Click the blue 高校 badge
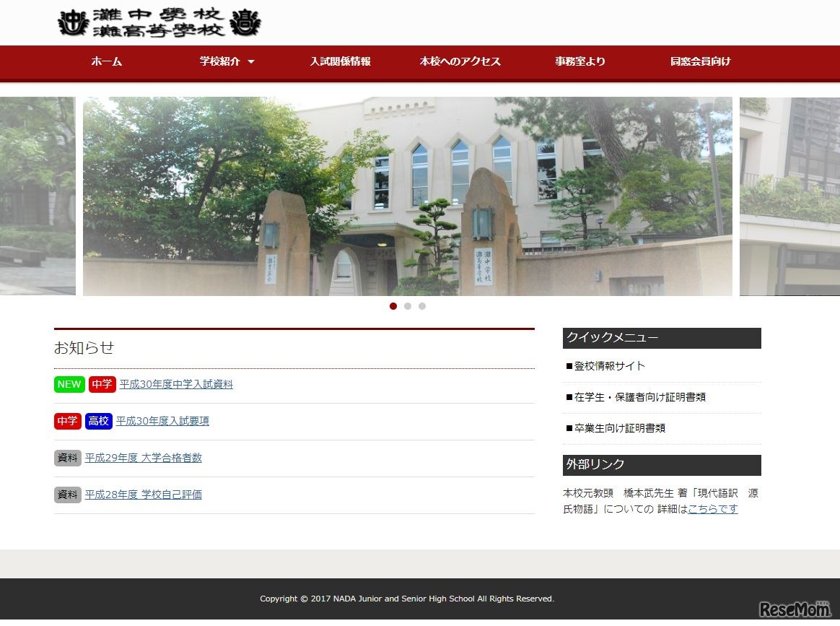Viewport: 840px width, 626px height. pyautogui.click(x=98, y=421)
